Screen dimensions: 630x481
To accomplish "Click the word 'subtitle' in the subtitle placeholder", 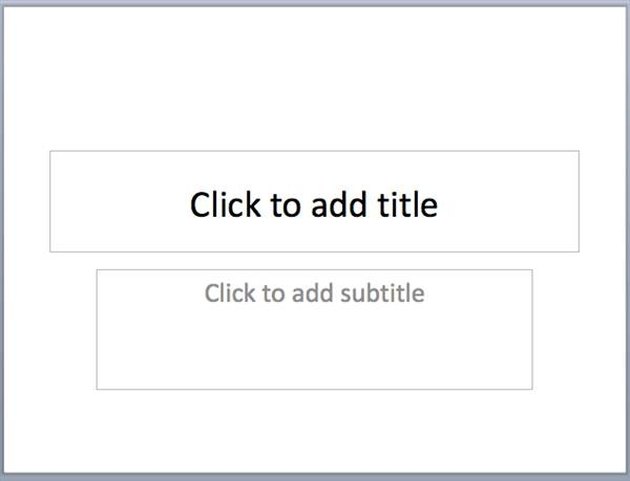I will click(382, 293).
